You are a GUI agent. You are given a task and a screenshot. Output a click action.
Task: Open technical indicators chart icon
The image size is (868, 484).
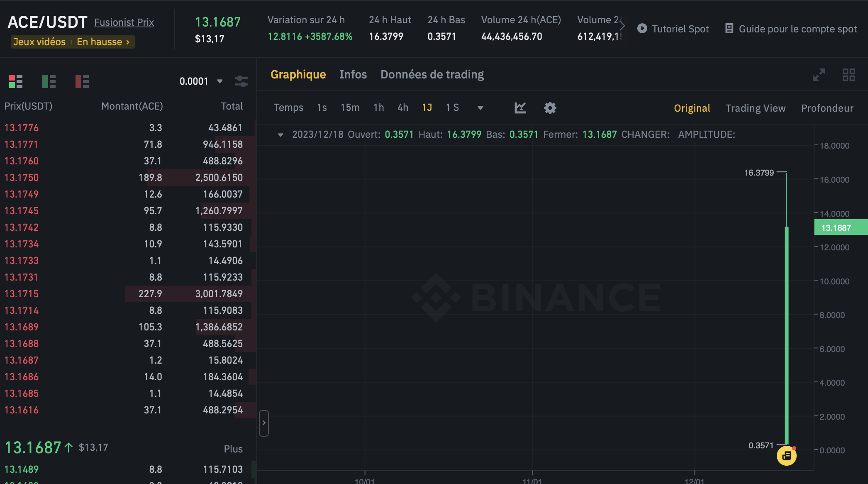point(520,108)
